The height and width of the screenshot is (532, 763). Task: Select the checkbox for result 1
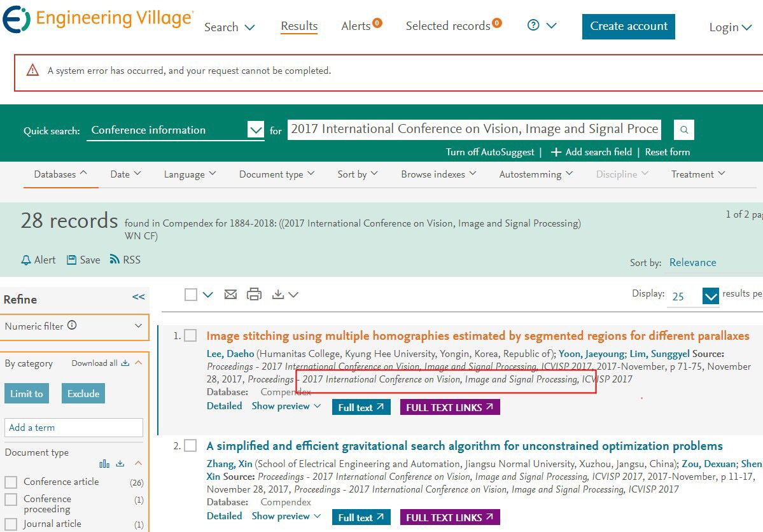[x=190, y=336]
